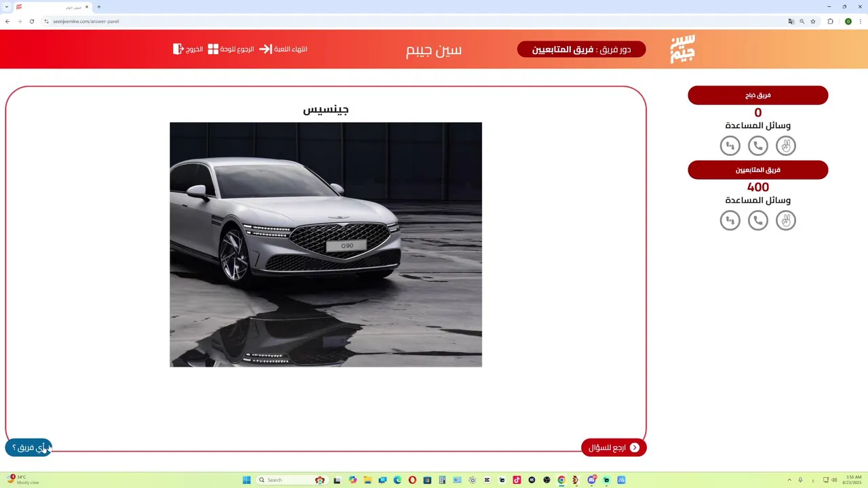Viewport: 868px width, 488px height.
Task: Close the Seen Jeem tab
Action: coord(86,7)
